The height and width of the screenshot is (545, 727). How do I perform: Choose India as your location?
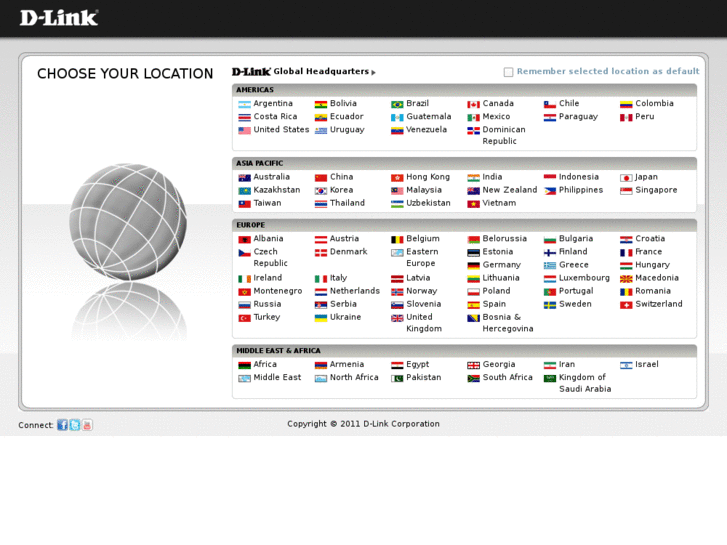[x=492, y=177]
